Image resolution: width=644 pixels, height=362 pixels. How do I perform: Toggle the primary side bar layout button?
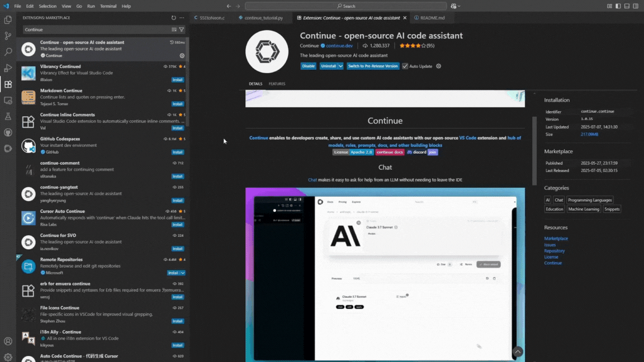tap(618, 6)
